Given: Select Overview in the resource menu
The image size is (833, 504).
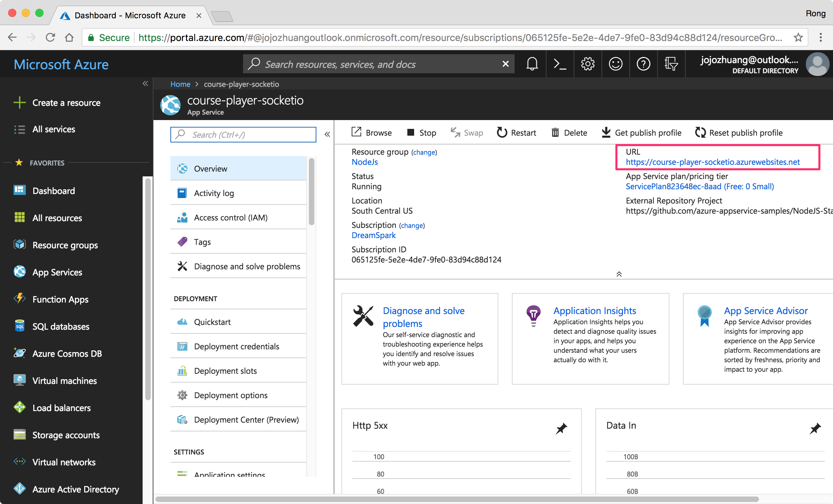Looking at the screenshot, I should (238, 169).
